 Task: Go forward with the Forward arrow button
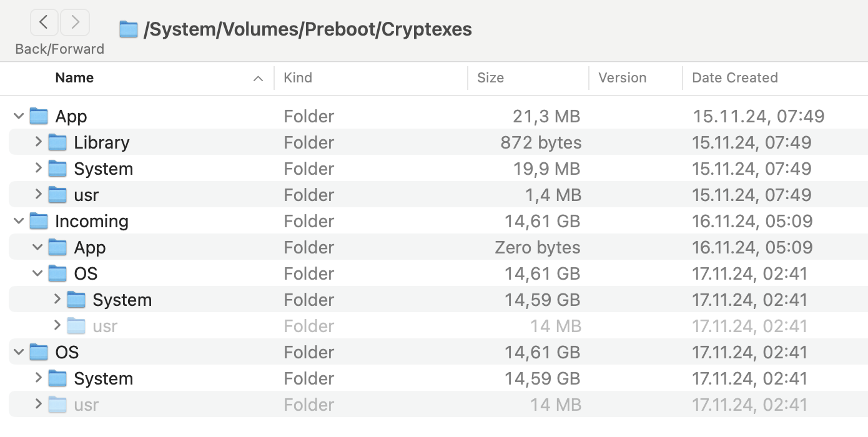tap(75, 22)
